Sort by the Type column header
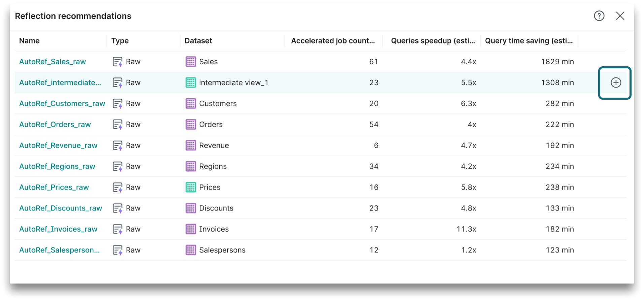The height and width of the screenshot is (301, 644). 120,41
